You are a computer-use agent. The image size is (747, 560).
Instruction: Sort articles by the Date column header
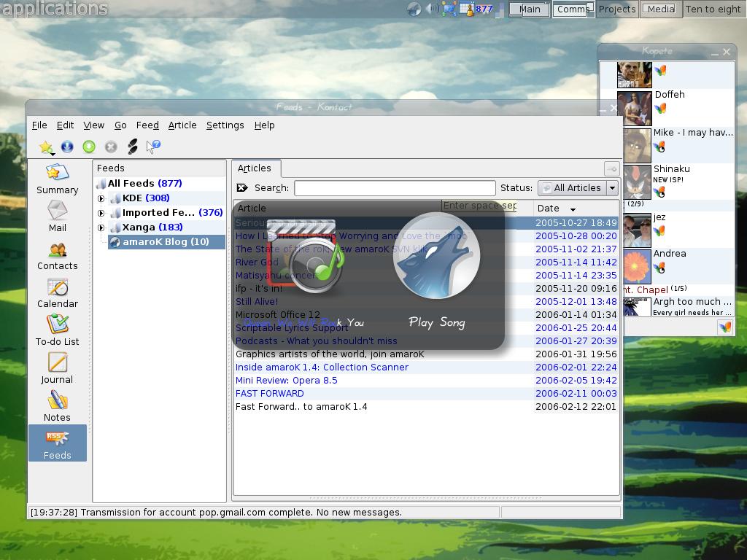(x=576, y=208)
